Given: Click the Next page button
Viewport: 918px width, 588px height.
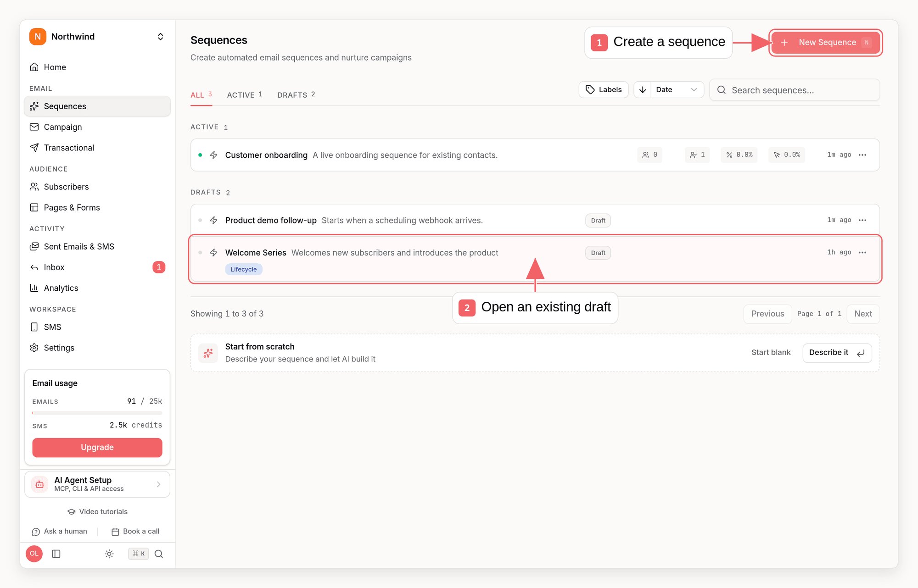Looking at the screenshot, I should tap(863, 314).
